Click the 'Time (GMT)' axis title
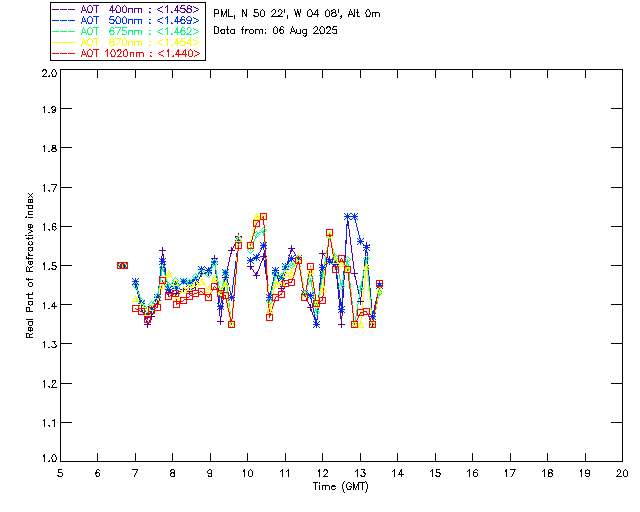 click(341, 487)
